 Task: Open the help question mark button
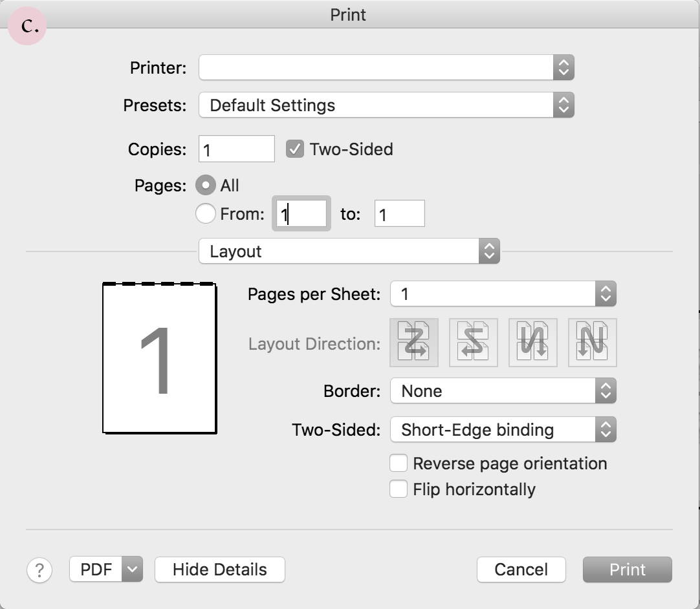(39, 570)
